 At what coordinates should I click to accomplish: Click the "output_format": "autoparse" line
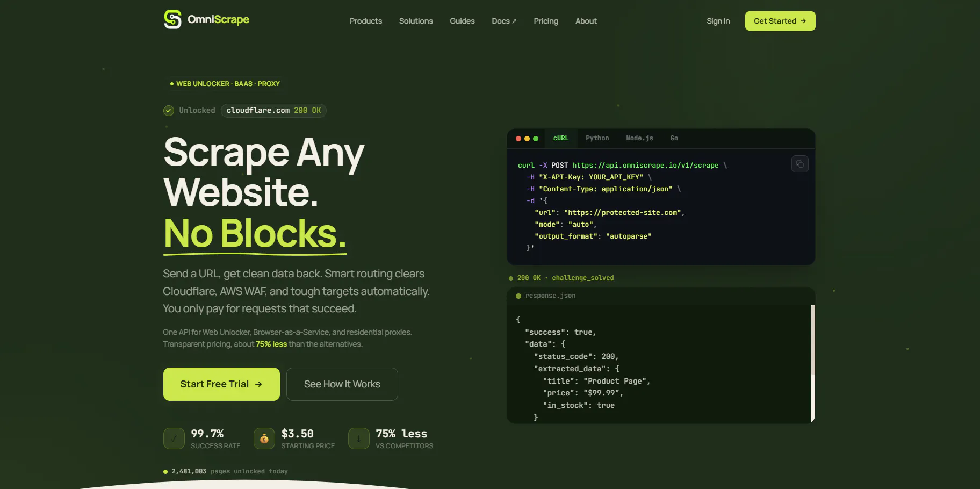click(593, 236)
